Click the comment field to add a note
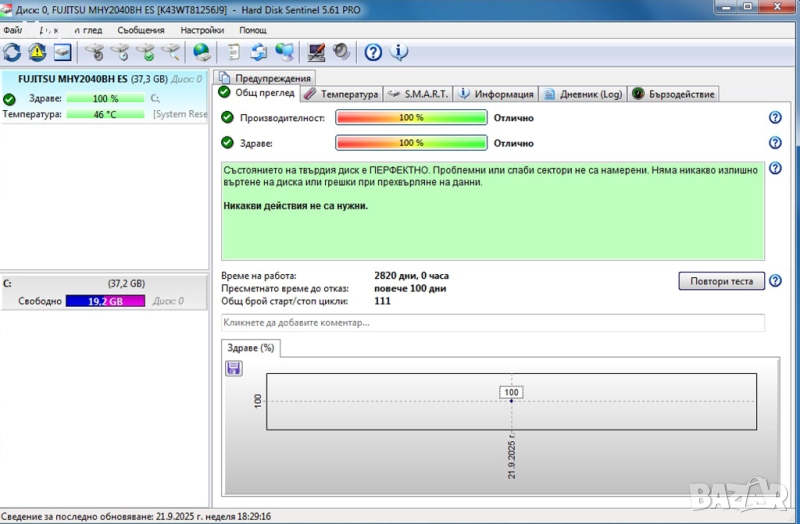Screen dimensions: 800x524 click(492, 323)
